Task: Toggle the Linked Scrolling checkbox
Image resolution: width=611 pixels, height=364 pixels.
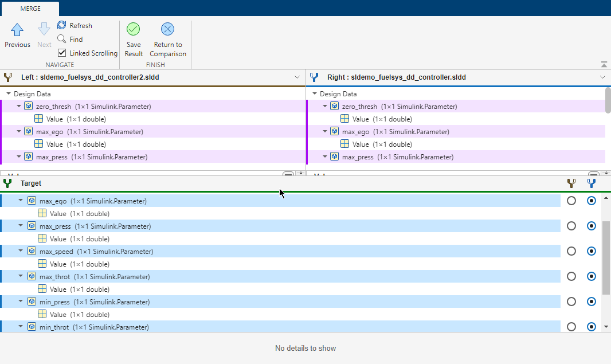Action: (62, 53)
